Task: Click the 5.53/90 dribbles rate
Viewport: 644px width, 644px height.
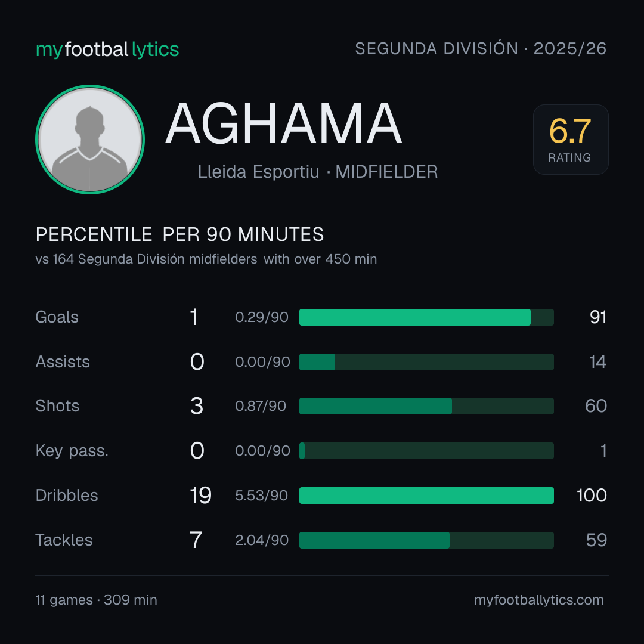Action: tap(261, 496)
